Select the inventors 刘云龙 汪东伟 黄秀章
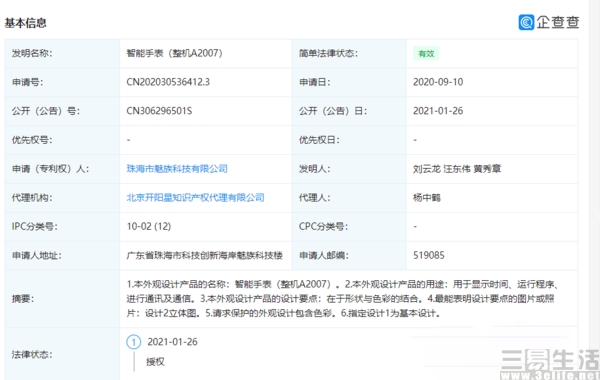600x380 pixels. (457, 169)
